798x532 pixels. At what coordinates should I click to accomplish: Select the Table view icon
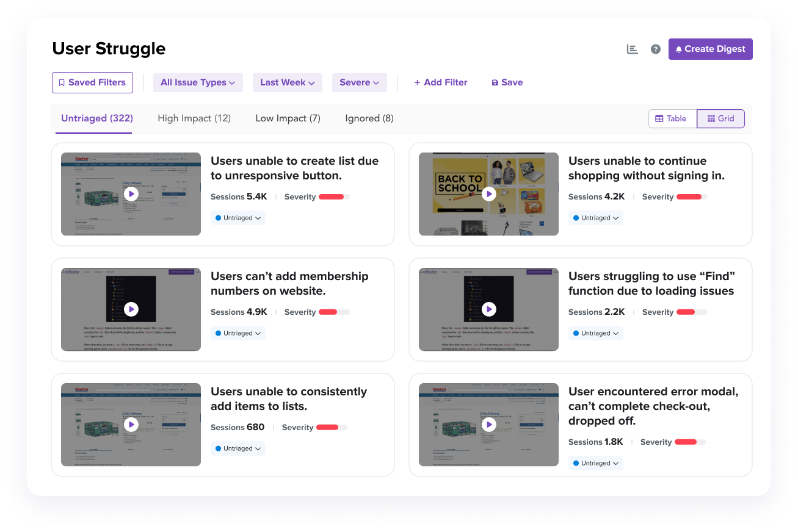661,118
